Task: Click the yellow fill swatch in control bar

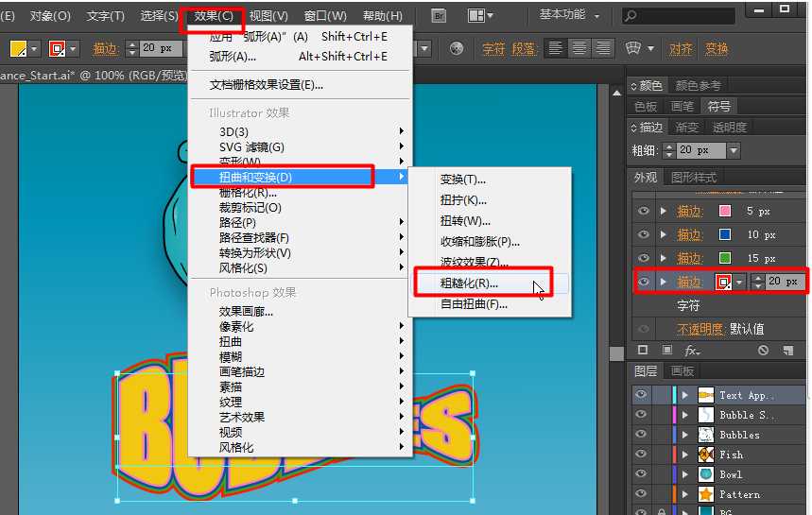Action: coord(19,49)
